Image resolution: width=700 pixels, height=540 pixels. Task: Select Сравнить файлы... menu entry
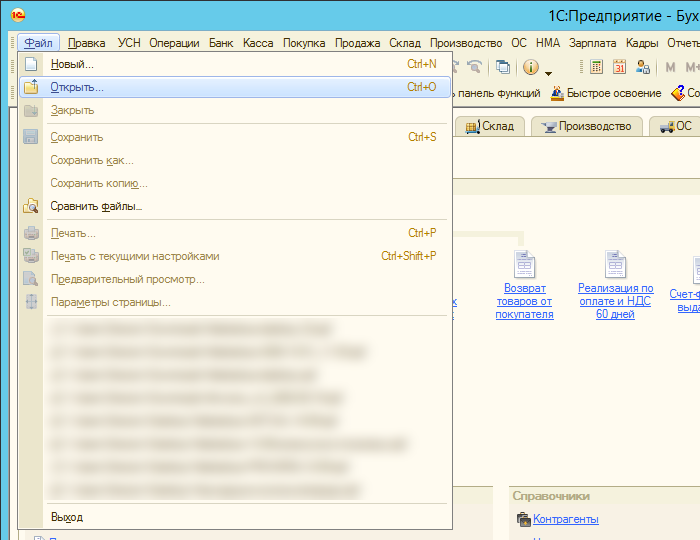click(235, 206)
